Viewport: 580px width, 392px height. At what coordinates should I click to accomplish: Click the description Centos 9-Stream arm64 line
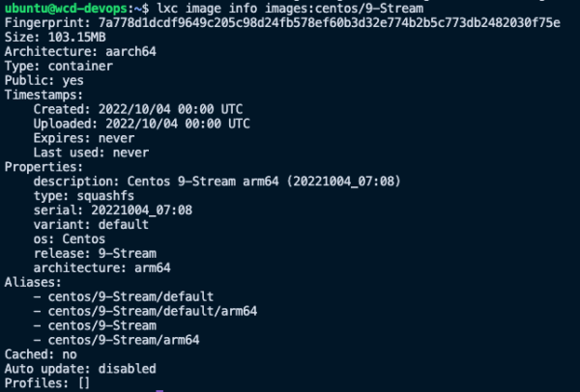[x=217, y=182]
